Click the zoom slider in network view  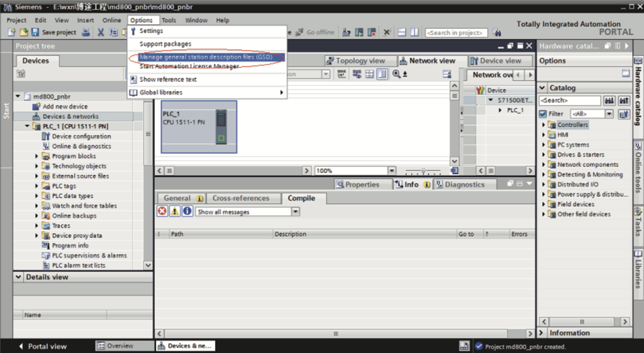click(423, 171)
